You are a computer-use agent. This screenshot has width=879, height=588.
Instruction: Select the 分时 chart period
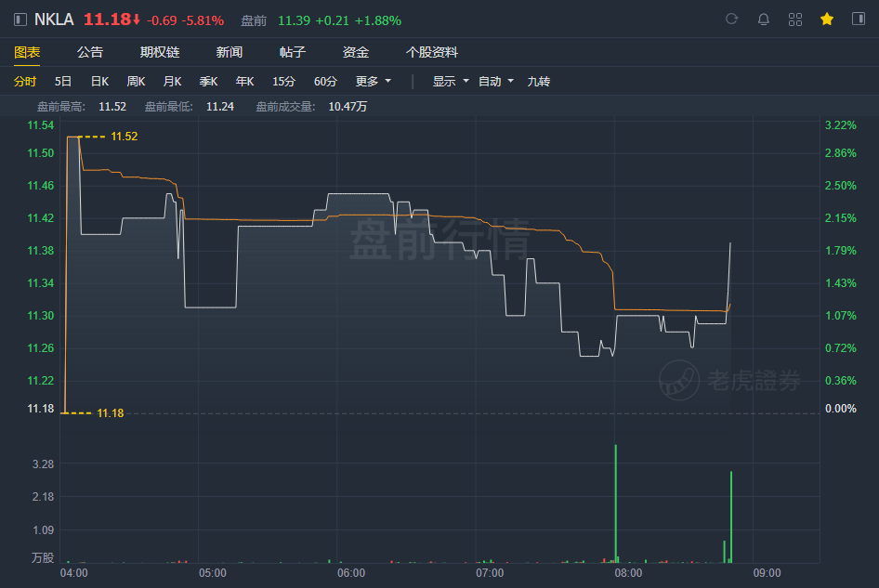click(25, 82)
